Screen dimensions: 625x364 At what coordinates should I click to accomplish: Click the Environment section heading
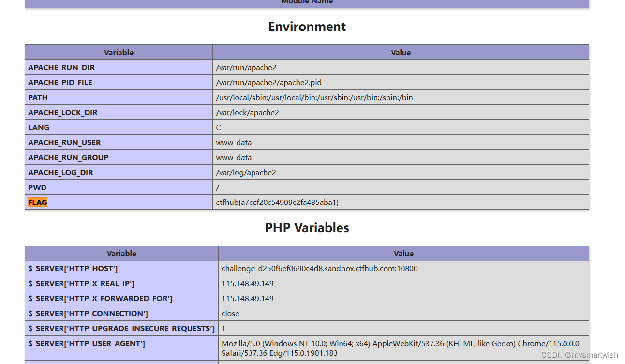pyautogui.click(x=307, y=27)
